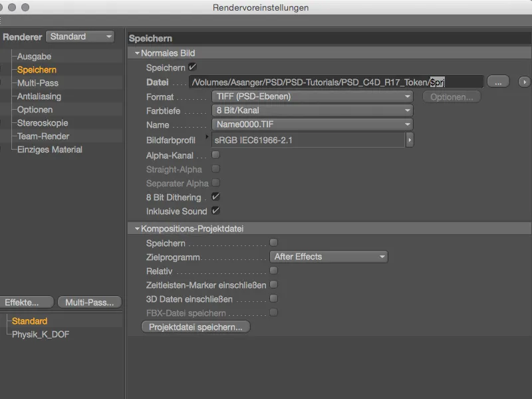Viewport: 532px width, 399px height.
Task: Enable Speichern under Kompositions-Projektdatei
Action: coord(274,243)
